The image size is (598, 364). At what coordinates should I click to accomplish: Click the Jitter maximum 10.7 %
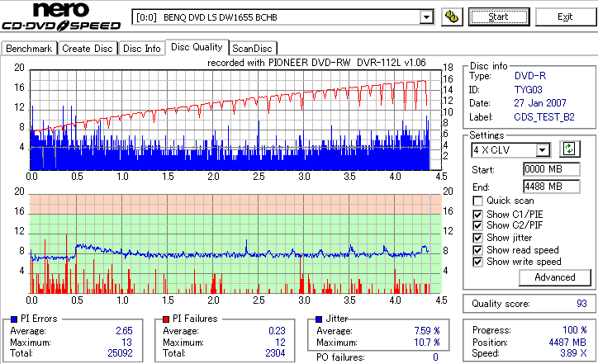[427, 343]
